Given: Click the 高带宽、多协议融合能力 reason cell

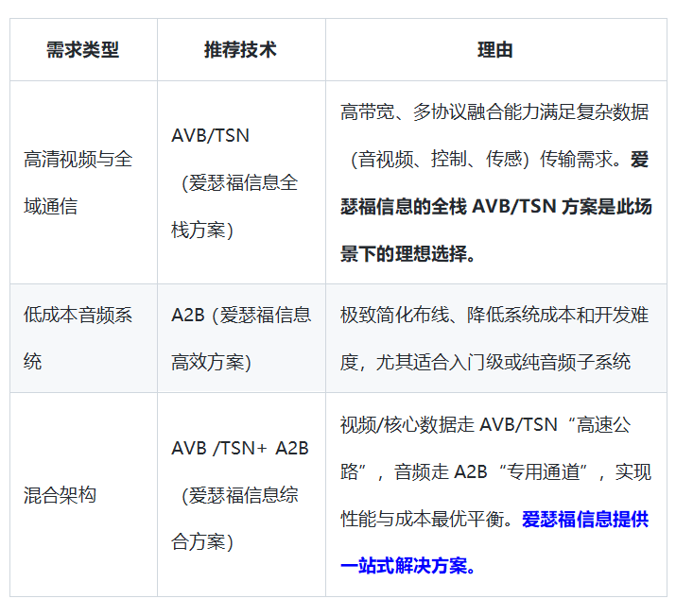Looking at the screenshot, I should click(495, 182).
